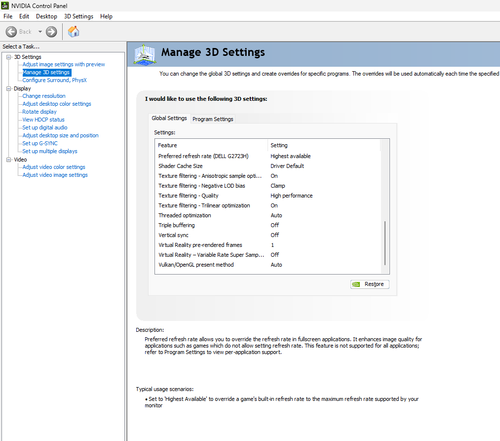
Task: Open Change resolution page
Action: coord(44,96)
